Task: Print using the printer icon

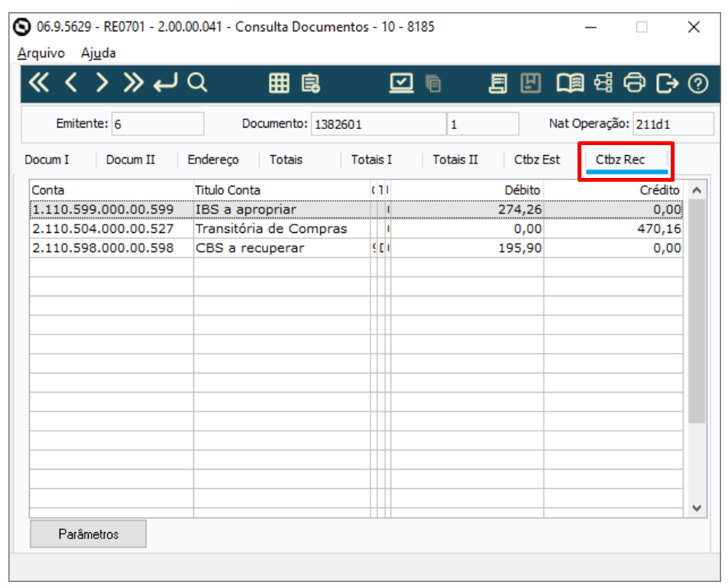Action: [634, 83]
